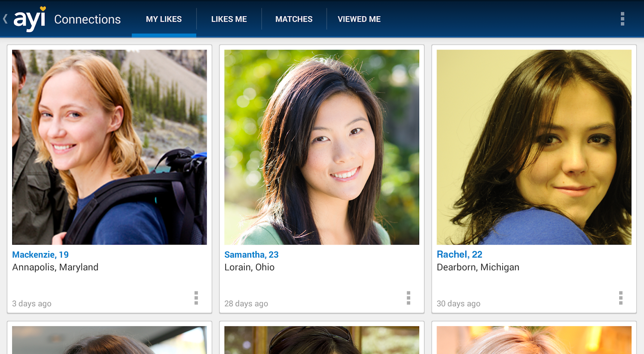Click the Connections title text
The image size is (644, 354).
87,19
